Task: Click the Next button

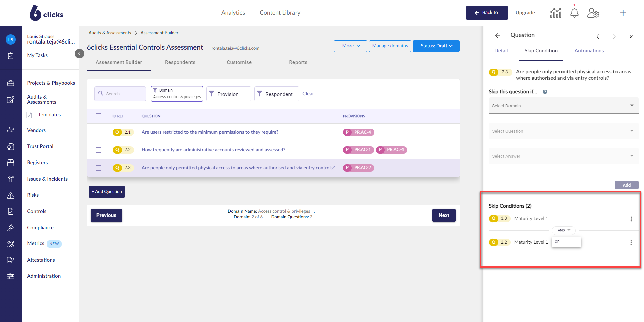Action: pyautogui.click(x=444, y=215)
